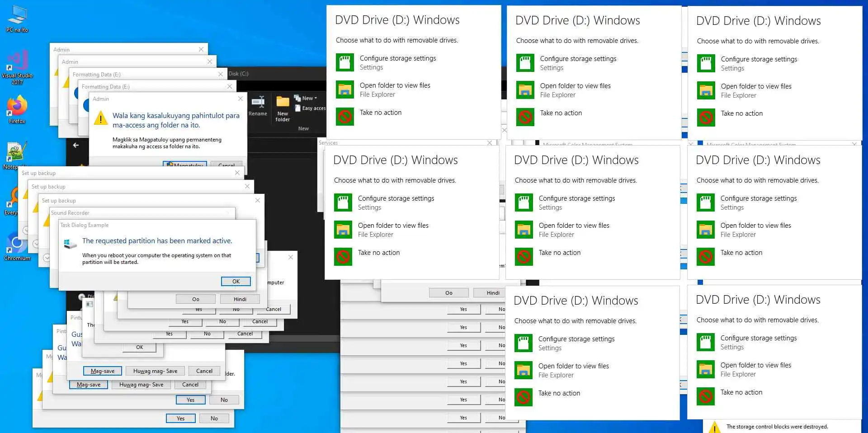868x433 pixels.
Task: Click the warning icon beside the storage control blocks message
Action: 714,427
